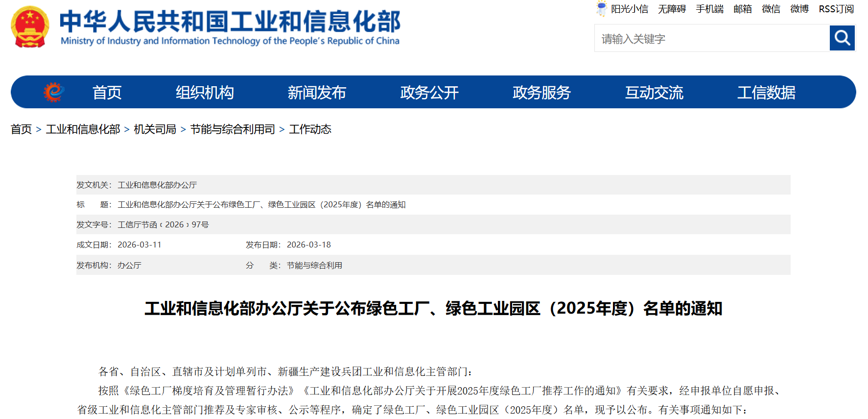Open the 阳光小信 robot assistant
868x419 pixels.
tap(622, 9)
